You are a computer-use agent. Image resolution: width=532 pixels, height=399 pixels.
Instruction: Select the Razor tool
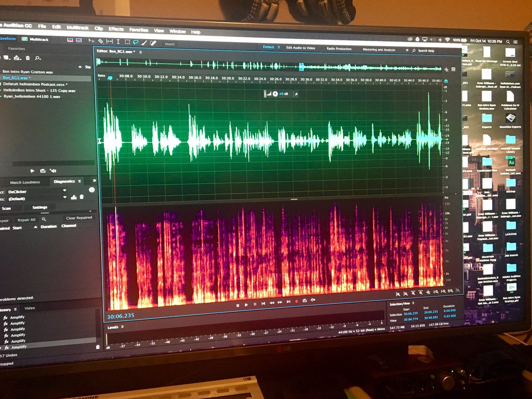pyautogui.click(x=101, y=41)
